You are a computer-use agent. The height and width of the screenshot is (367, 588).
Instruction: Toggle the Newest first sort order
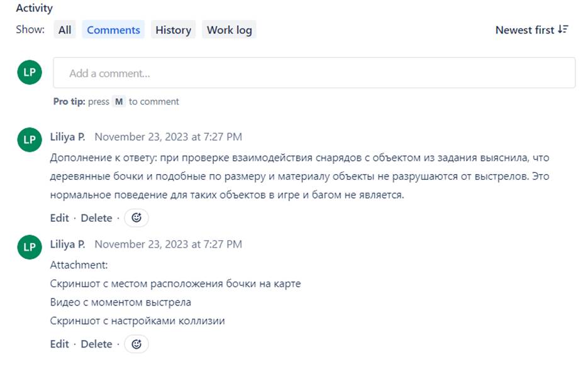[x=531, y=30]
